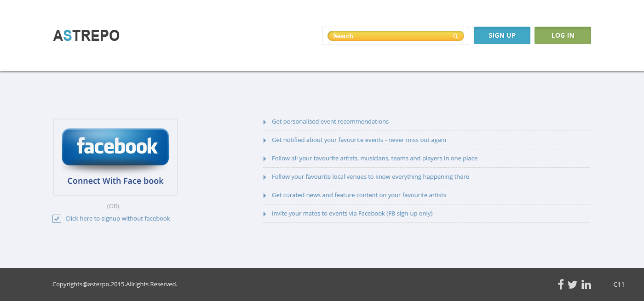Open the LinkedIn footer icon
This screenshot has height=301, width=644.
point(586,284)
